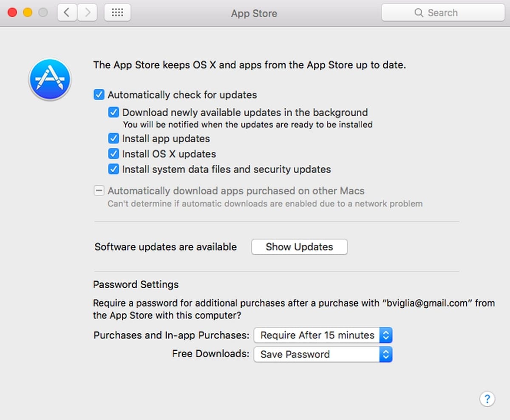Screen dimensions: 510x420
Task: Click the 'Password Settings' heading
Action: 136,284
